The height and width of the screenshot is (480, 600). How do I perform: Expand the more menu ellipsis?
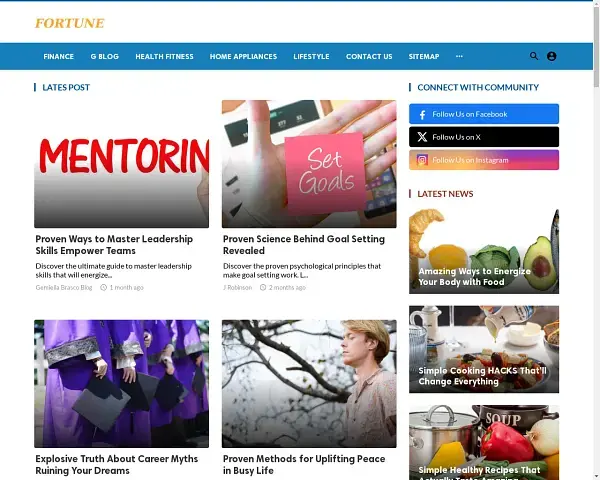coord(459,56)
